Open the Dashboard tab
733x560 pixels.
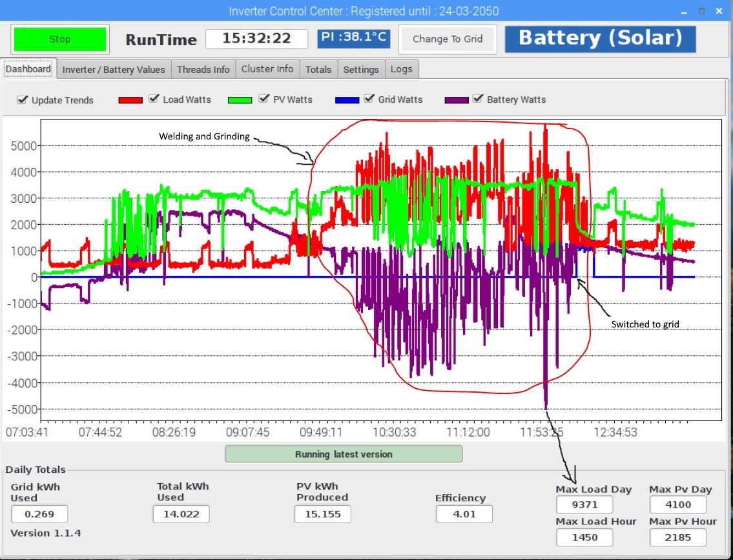point(28,69)
